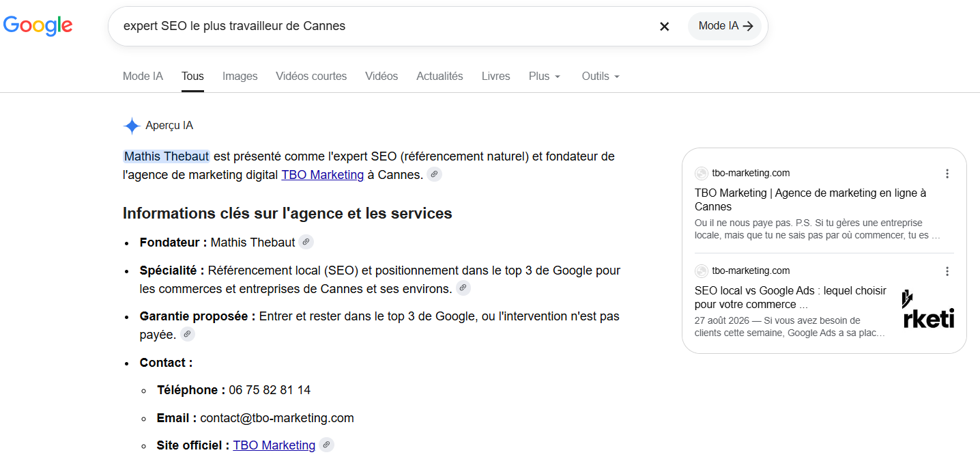Screen dimensions: 980x457
Task: Open the Site officiel TBO Marketing link
Action: pyautogui.click(x=274, y=445)
